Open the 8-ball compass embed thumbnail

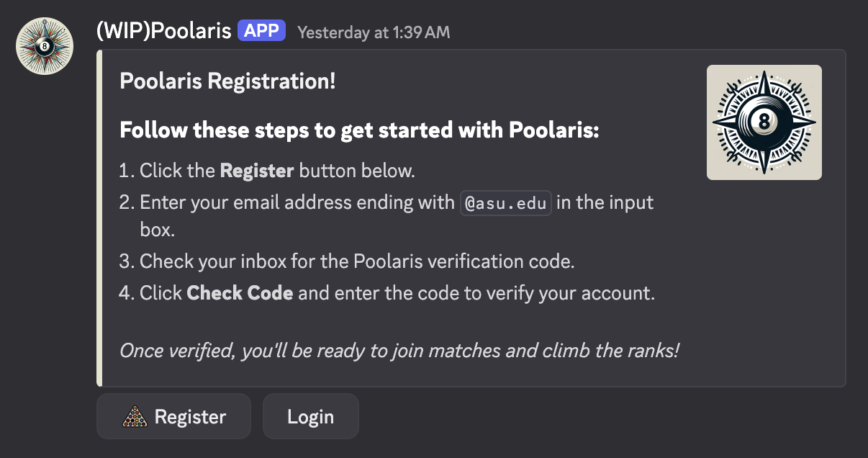(764, 122)
